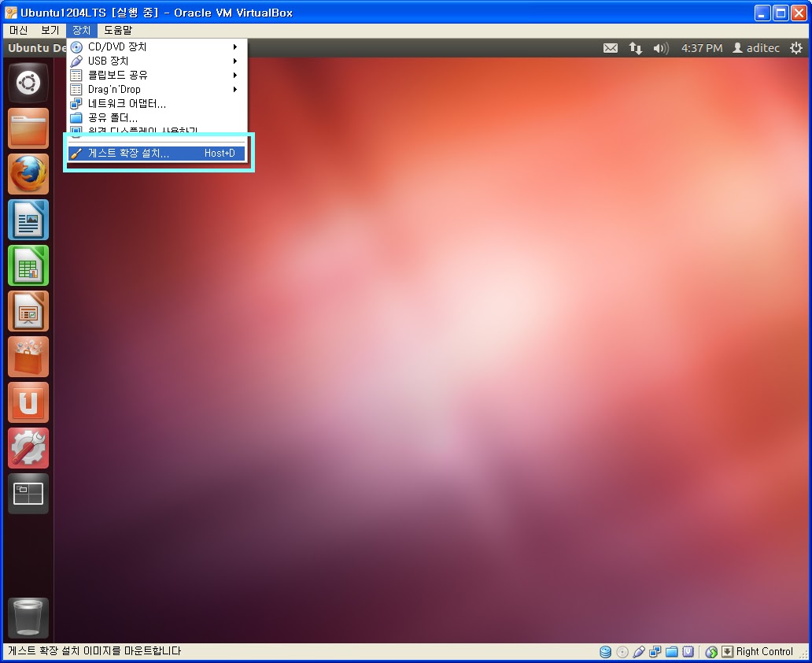This screenshot has height=663, width=812.
Task: Click the Right Control host key indicator
Action: pyautogui.click(x=764, y=651)
